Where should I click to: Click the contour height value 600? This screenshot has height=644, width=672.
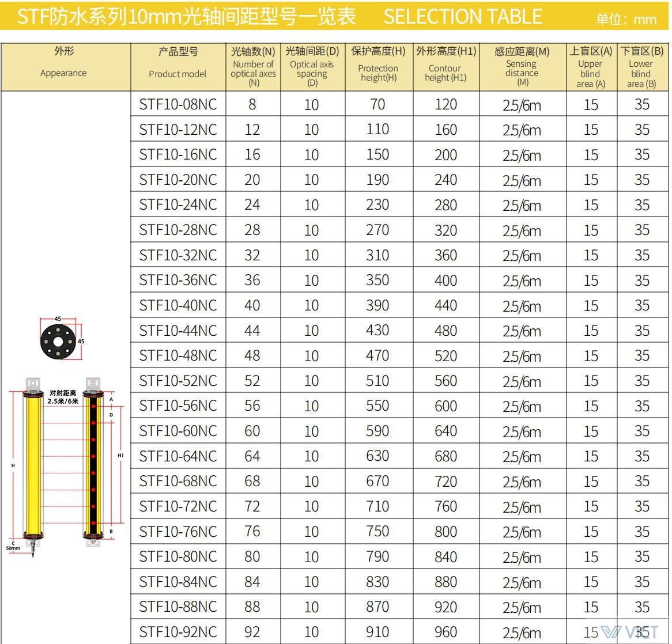click(x=446, y=406)
